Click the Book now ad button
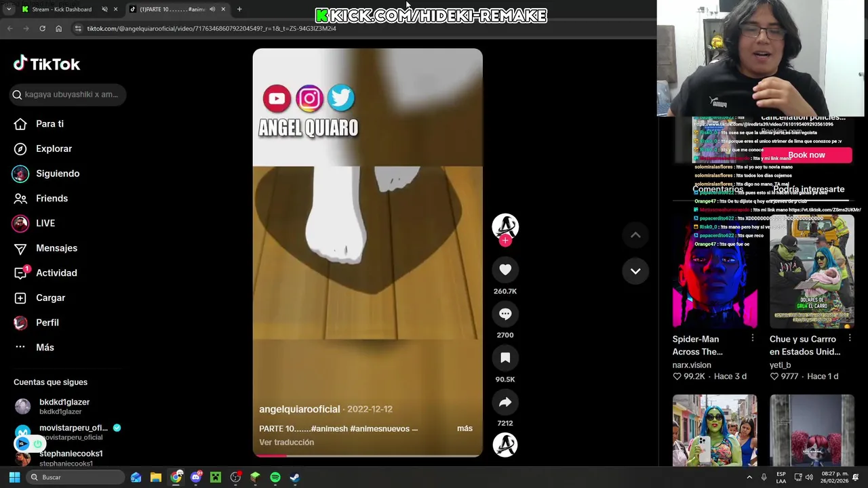 point(806,155)
